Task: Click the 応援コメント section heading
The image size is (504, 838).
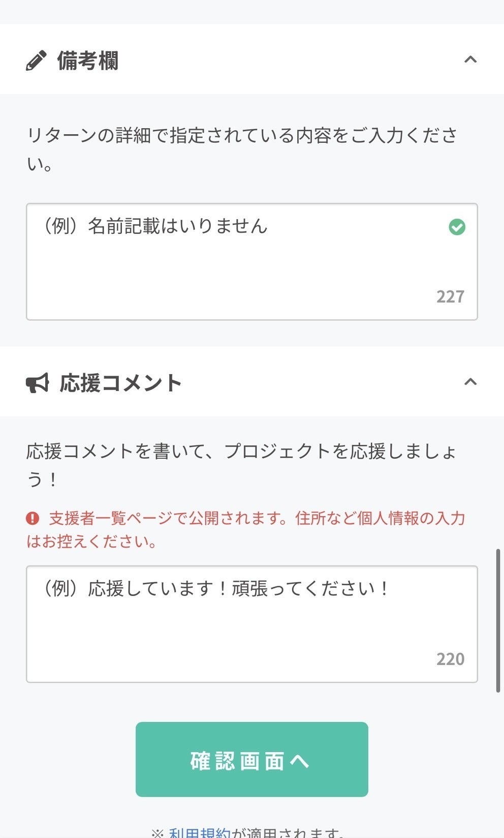Action: tap(120, 383)
